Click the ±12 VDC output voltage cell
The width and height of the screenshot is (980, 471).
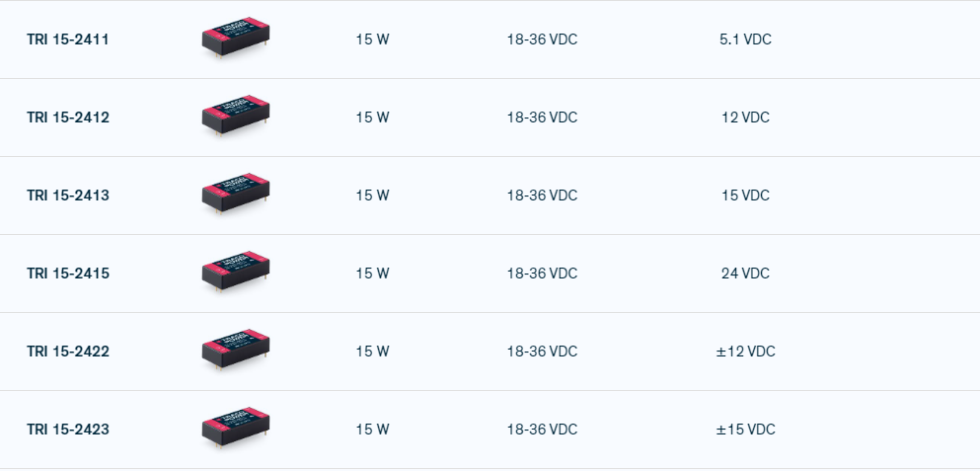click(x=745, y=352)
